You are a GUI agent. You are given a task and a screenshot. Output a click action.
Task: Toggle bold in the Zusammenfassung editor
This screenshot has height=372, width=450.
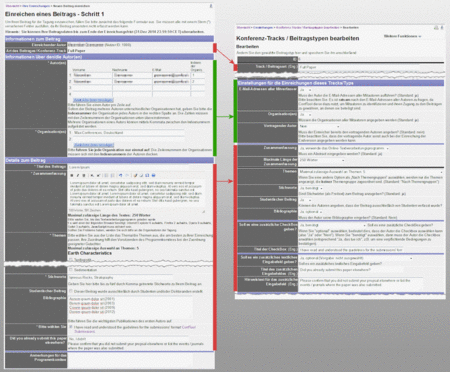72,175
